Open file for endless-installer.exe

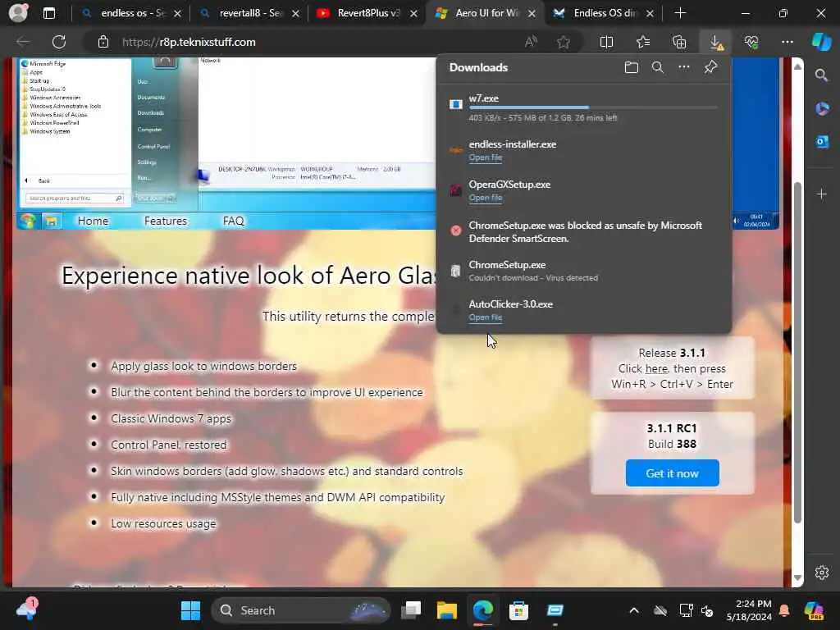click(x=486, y=157)
